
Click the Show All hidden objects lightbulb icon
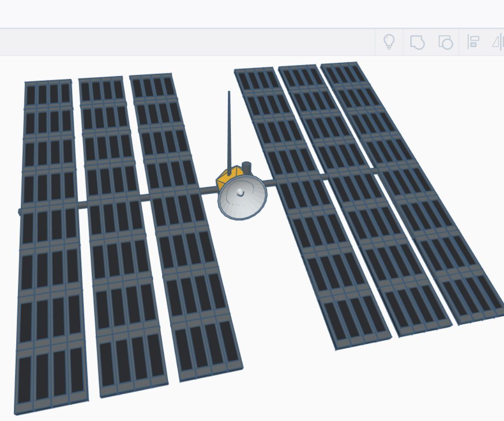tap(389, 42)
